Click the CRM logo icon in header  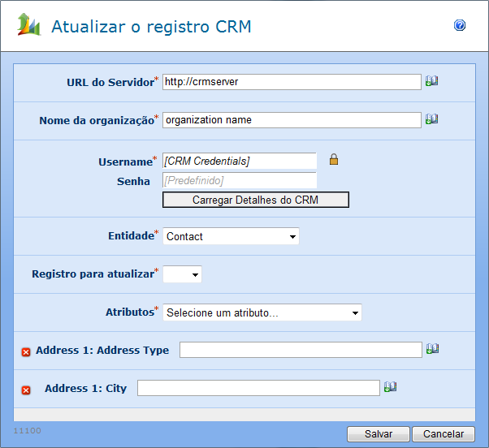click(28, 25)
